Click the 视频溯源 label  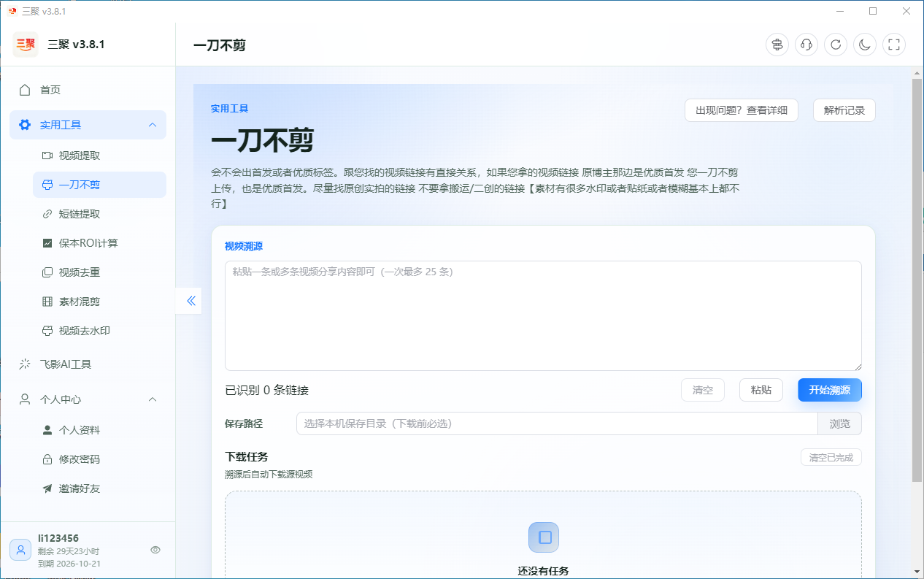click(244, 247)
